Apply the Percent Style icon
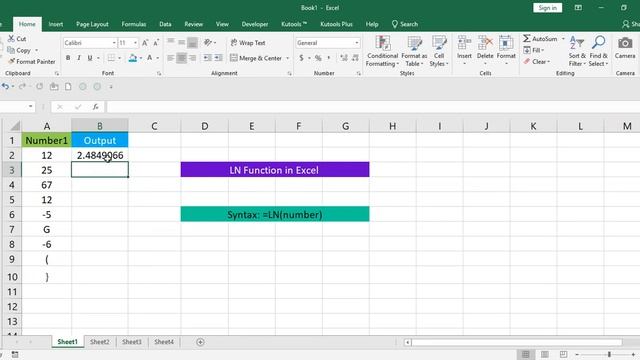Screen dimensions: 640x360 (318, 58)
